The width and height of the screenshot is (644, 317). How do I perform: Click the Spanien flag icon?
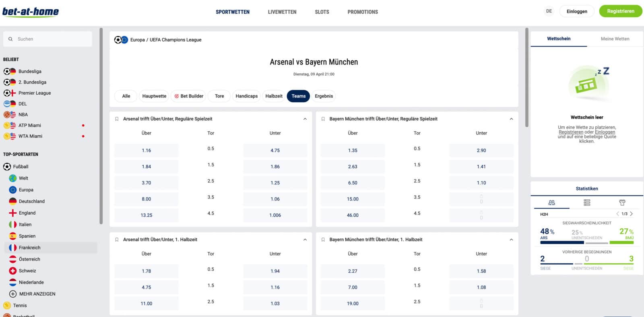tap(13, 236)
